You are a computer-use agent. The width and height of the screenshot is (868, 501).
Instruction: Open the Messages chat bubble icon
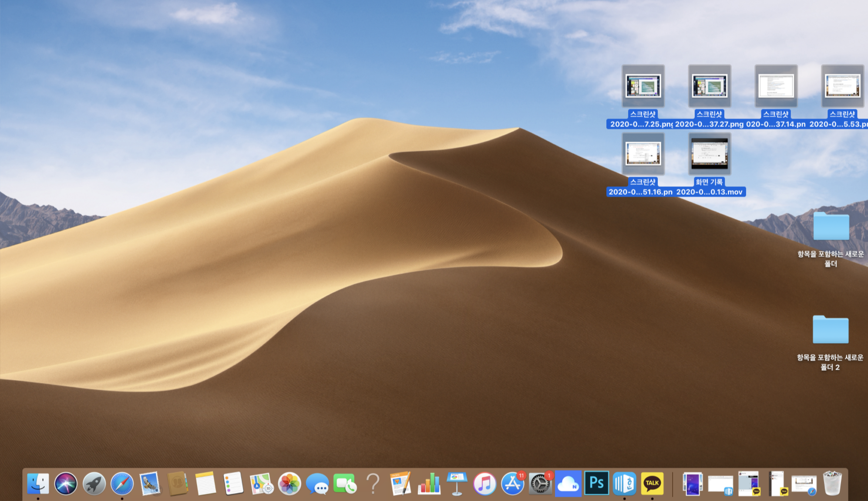tap(317, 484)
